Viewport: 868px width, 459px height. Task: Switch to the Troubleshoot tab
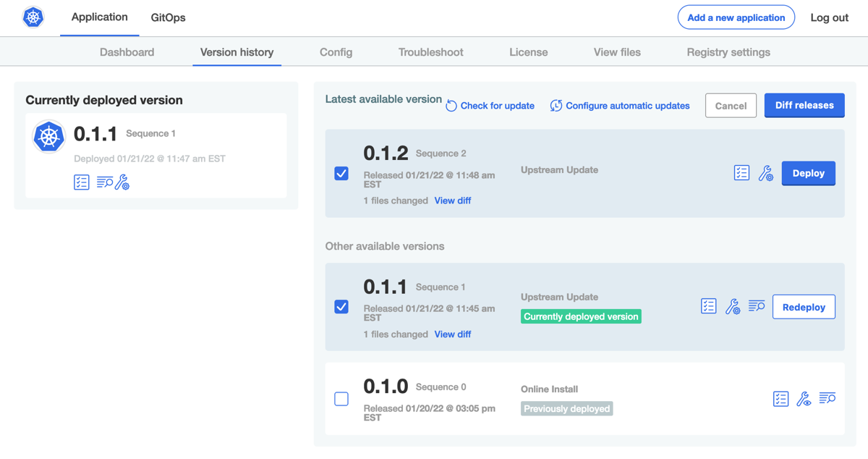tap(430, 52)
